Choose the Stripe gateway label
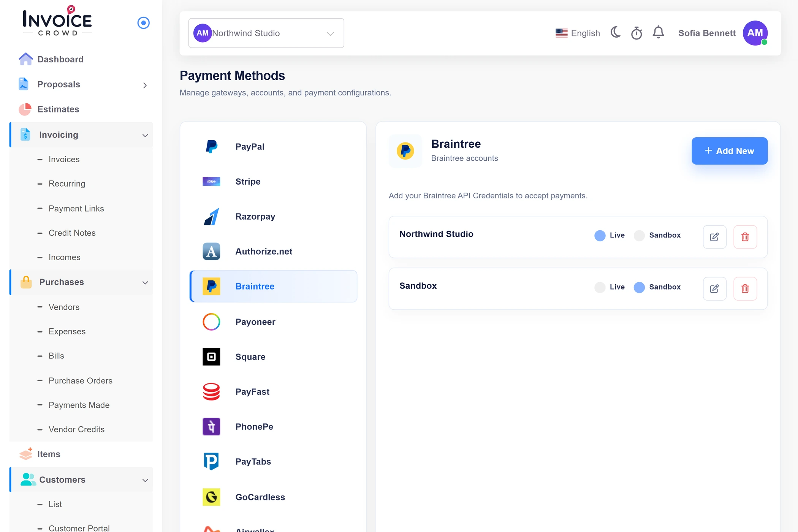Screen dimensions: 798x532 [248, 181]
